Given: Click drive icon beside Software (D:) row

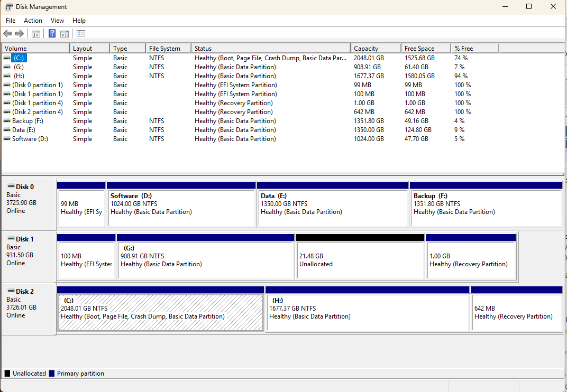Looking at the screenshot, I should 7,139.
